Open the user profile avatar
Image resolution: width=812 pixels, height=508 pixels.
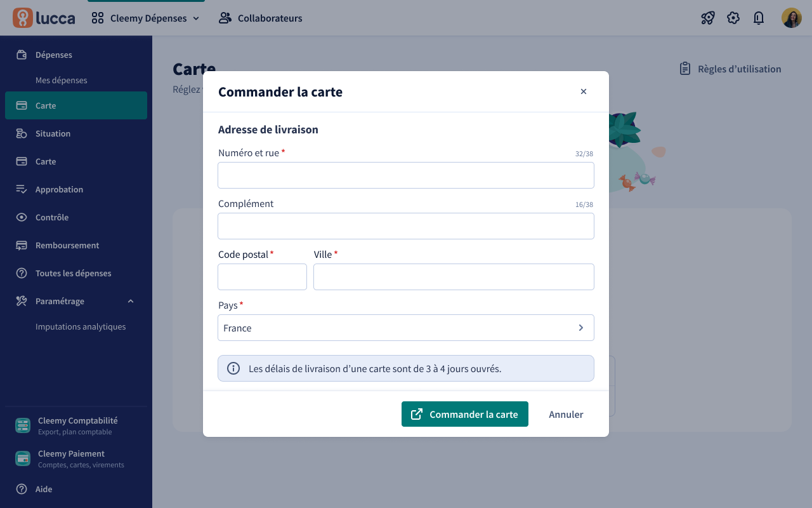pos(792,18)
